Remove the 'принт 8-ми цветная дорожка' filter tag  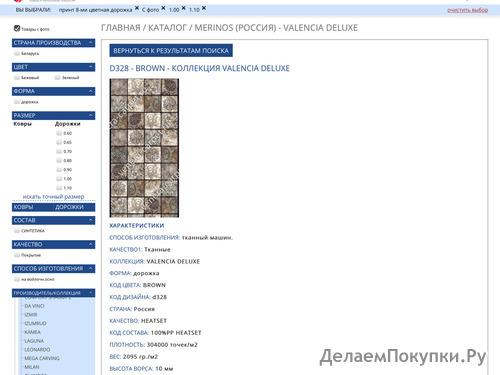coord(137,8)
